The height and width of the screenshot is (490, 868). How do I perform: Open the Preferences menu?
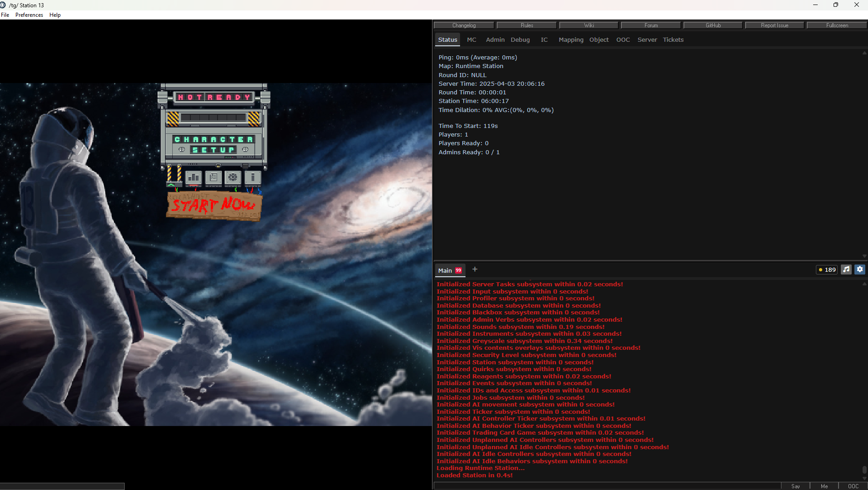tap(29, 15)
